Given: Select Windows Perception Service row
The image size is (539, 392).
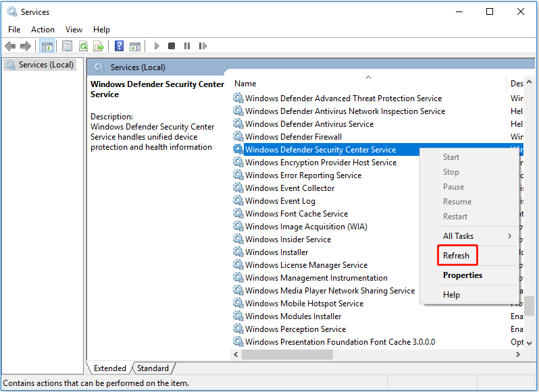Looking at the screenshot, I should 295,329.
